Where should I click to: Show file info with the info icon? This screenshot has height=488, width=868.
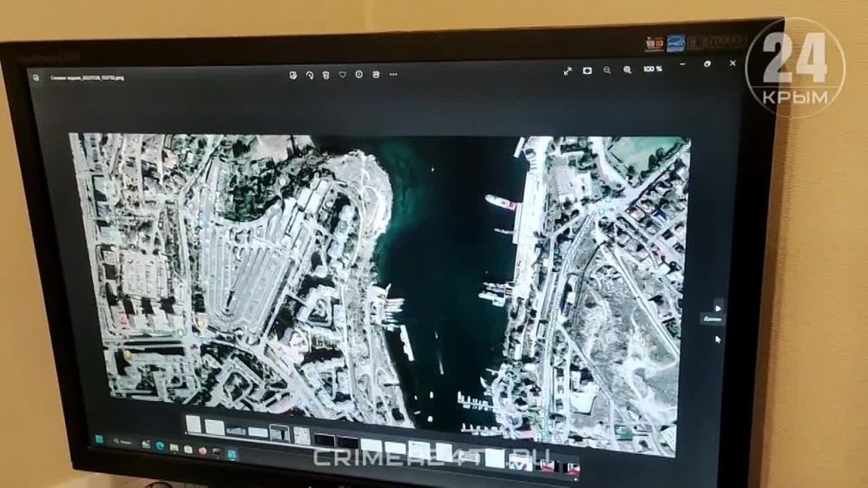[359, 74]
